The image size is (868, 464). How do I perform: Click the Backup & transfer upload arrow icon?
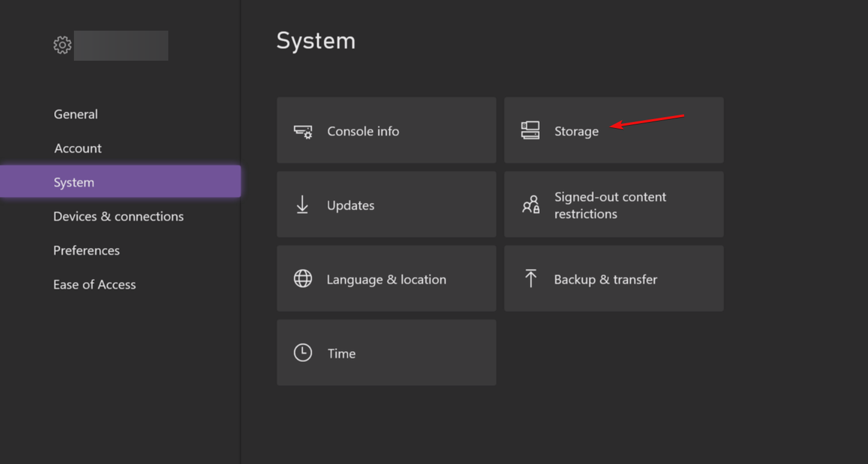(530, 278)
